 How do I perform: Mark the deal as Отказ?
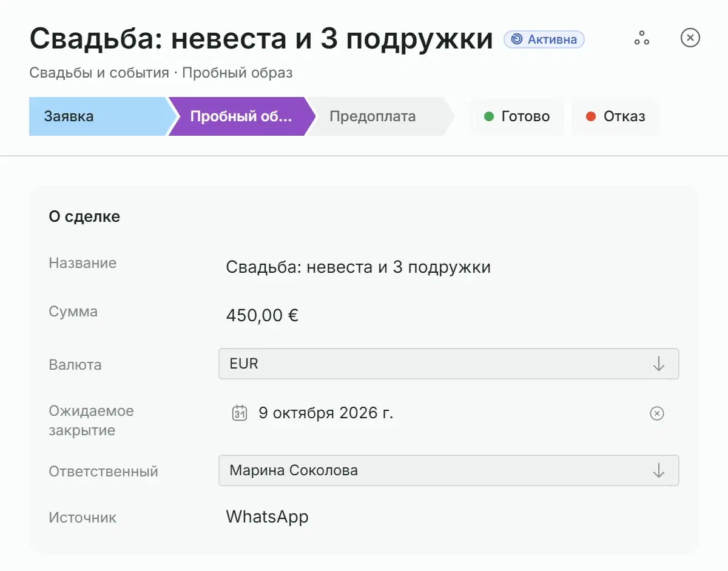tap(615, 116)
